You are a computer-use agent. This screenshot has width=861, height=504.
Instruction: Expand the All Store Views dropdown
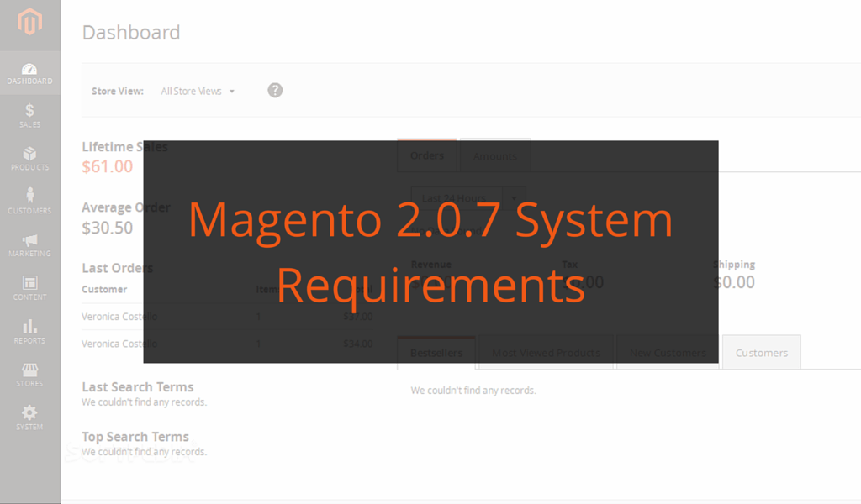[198, 91]
